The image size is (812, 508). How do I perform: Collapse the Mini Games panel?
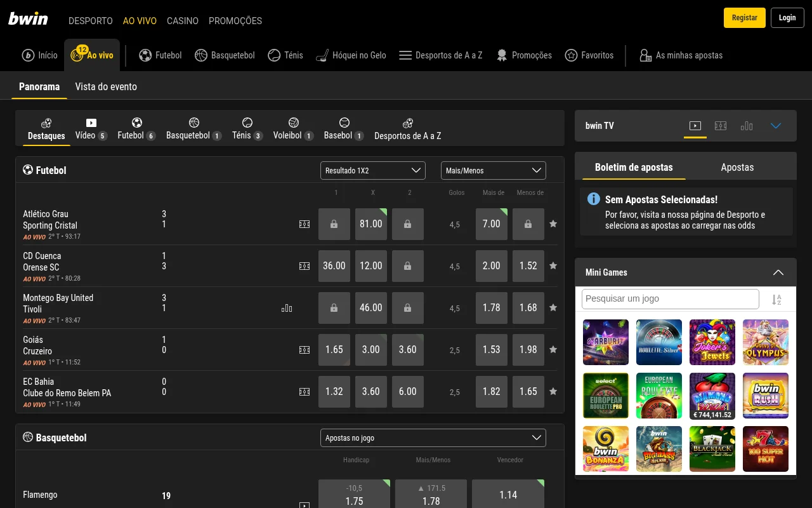778,272
